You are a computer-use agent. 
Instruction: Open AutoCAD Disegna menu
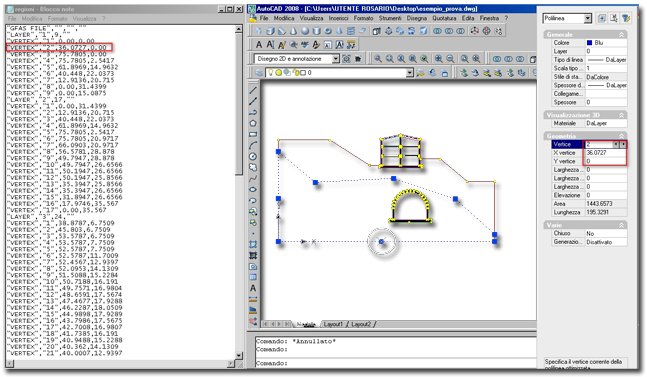[x=416, y=19]
